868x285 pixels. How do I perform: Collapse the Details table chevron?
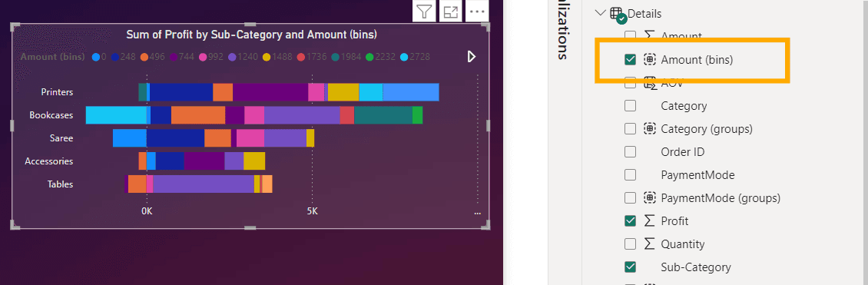(x=600, y=13)
